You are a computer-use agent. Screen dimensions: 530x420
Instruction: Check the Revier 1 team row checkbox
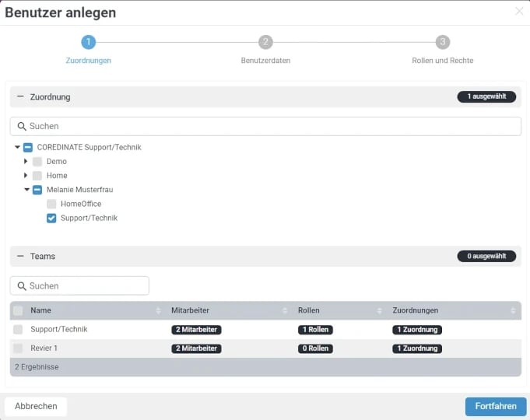18,348
